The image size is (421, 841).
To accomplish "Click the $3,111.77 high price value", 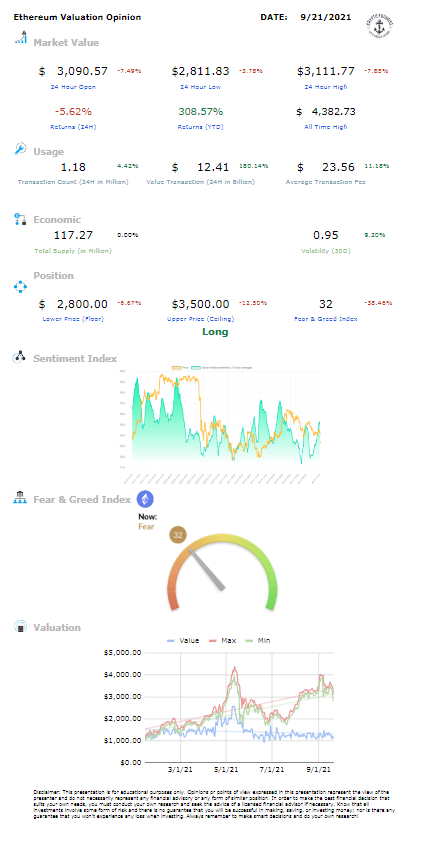I will coord(326,71).
